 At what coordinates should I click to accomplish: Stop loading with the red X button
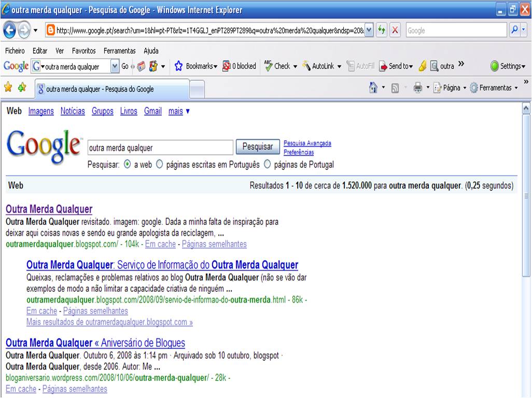pos(395,31)
